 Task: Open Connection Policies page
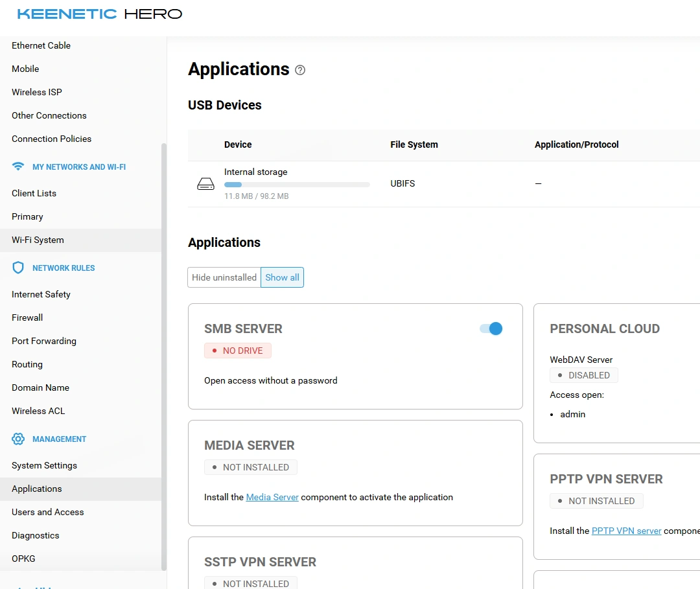[51, 139]
